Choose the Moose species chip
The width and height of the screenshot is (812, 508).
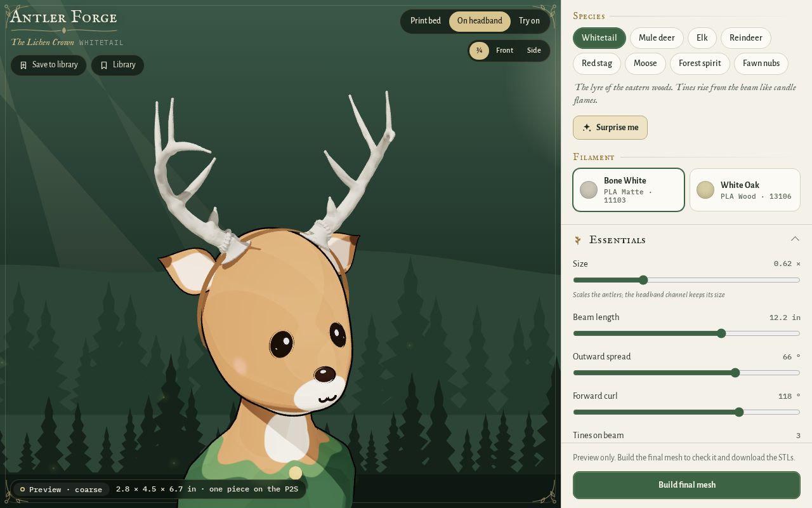tap(645, 63)
